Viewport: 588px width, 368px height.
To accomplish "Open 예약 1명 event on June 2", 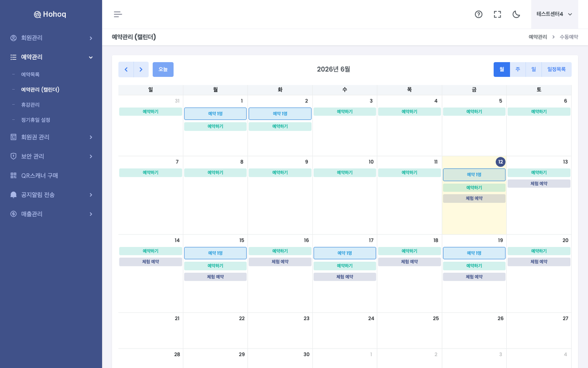I will (280, 114).
